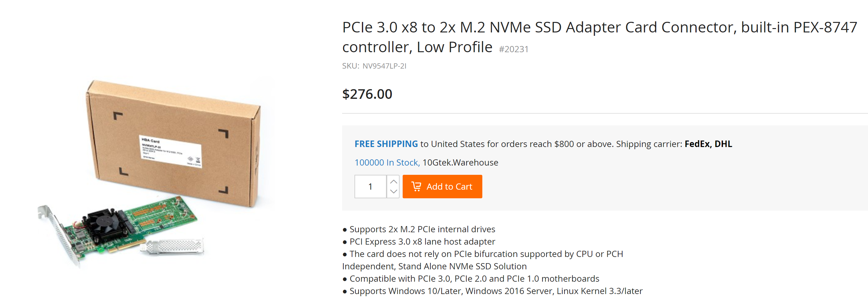Click the PCIe motherboard compatibility bullet
The image size is (868, 307).
click(474, 279)
